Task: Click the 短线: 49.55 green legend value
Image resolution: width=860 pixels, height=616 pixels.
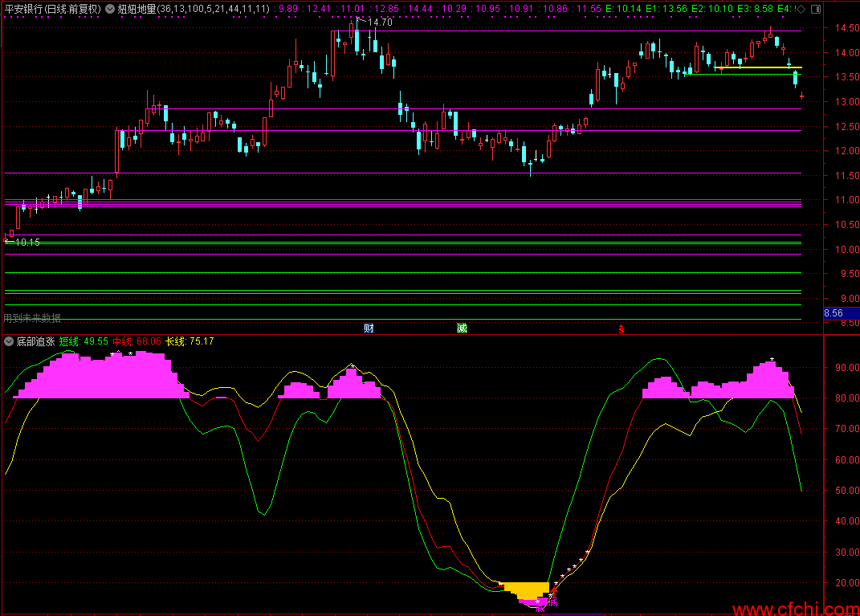Action: tap(84, 341)
